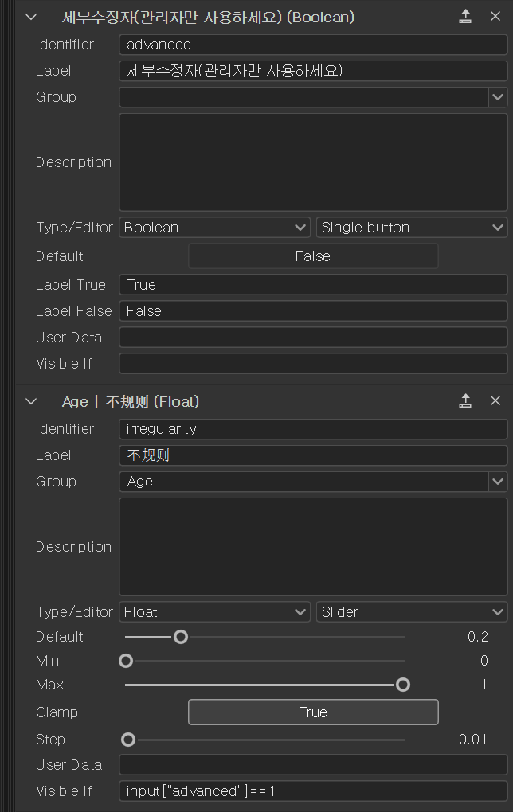The image size is (513, 812).
Task: Click the Age | 不规则 (Float) header title
Action: [x=131, y=401]
